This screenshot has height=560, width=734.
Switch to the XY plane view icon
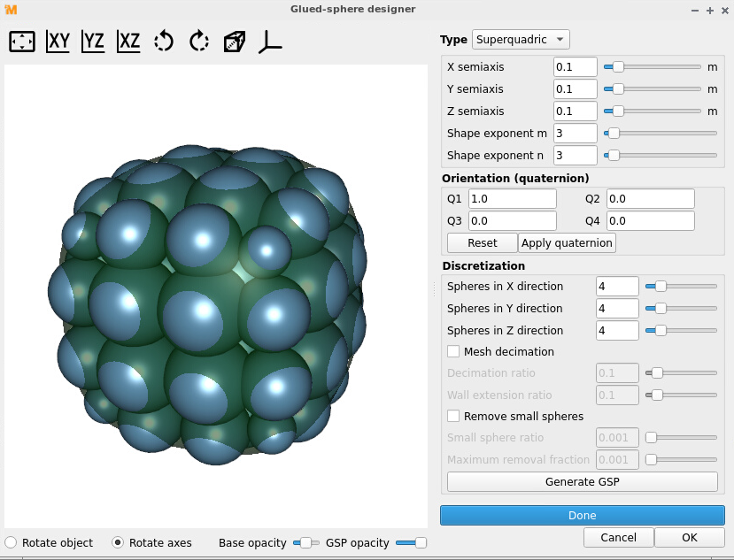tap(57, 41)
